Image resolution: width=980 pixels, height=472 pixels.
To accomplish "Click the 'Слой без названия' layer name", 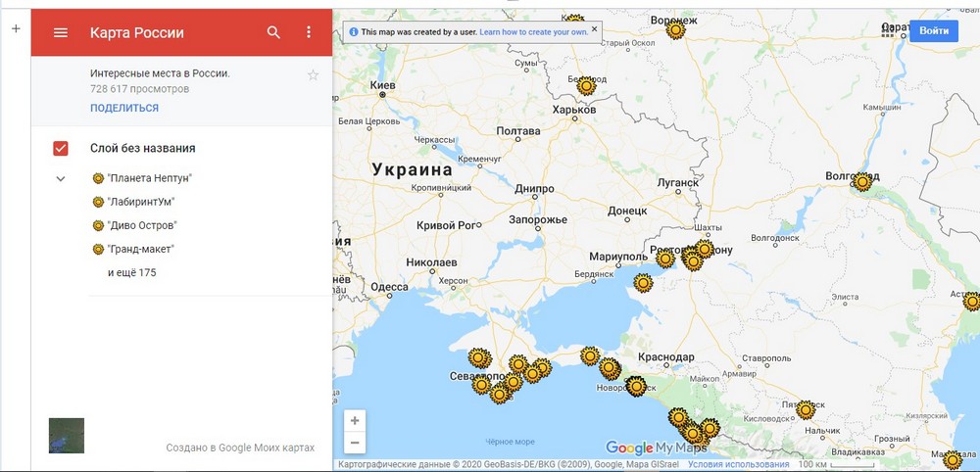I will click(x=142, y=149).
